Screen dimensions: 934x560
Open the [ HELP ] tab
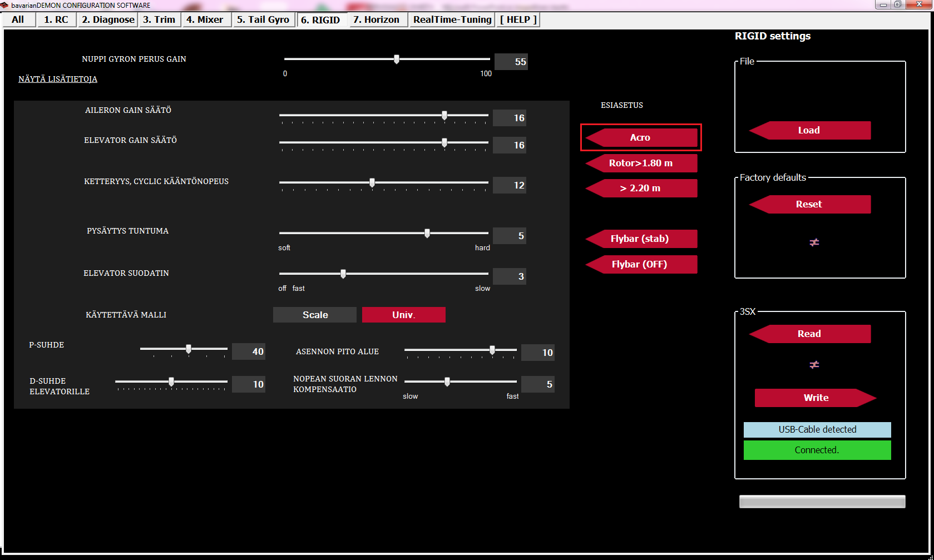[518, 19]
